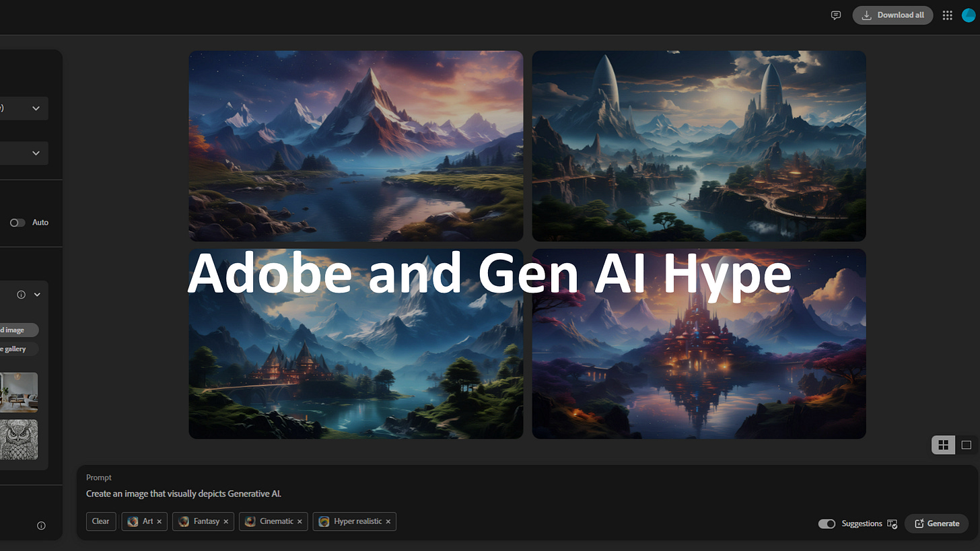Viewport: 980px width, 551px height.
Task: Click the Art tag thumbnail icon
Action: coord(133,521)
